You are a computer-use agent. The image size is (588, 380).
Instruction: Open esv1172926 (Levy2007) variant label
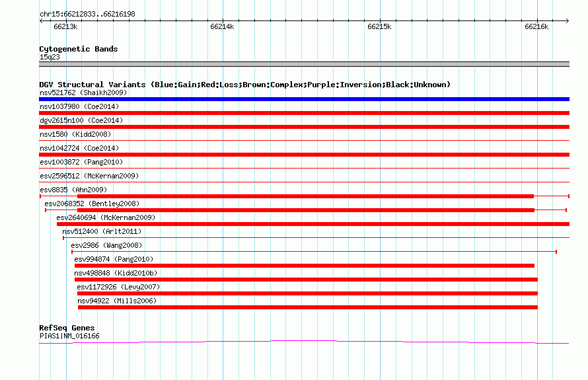pyautogui.click(x=118, y=287)
